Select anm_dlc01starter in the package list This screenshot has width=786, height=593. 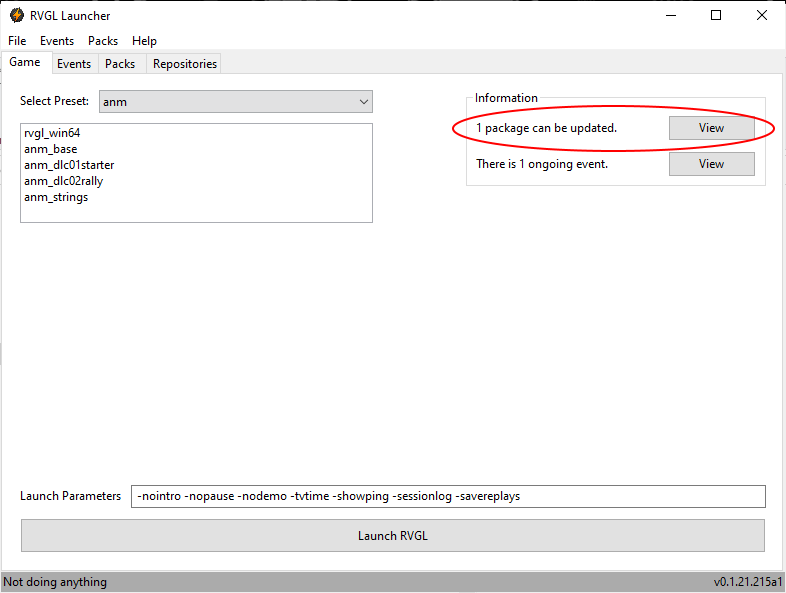click(69, 165)
